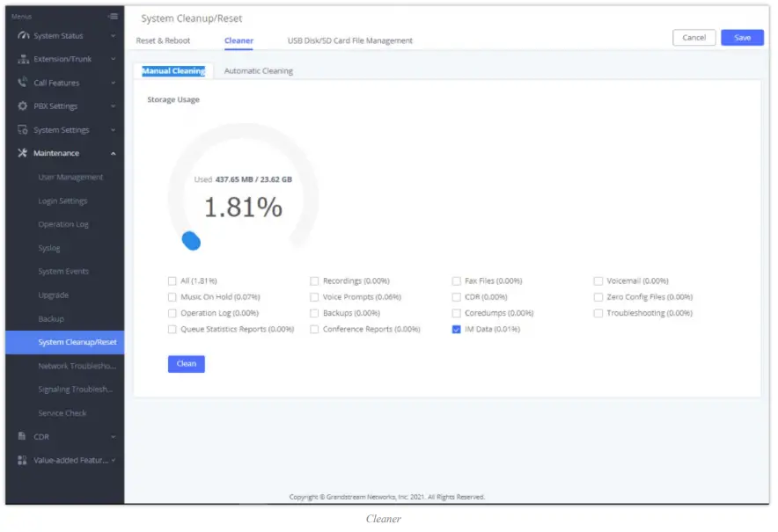Click the System Status gauge icon
This screenshot has height=532, width=778.
[23, 36]
